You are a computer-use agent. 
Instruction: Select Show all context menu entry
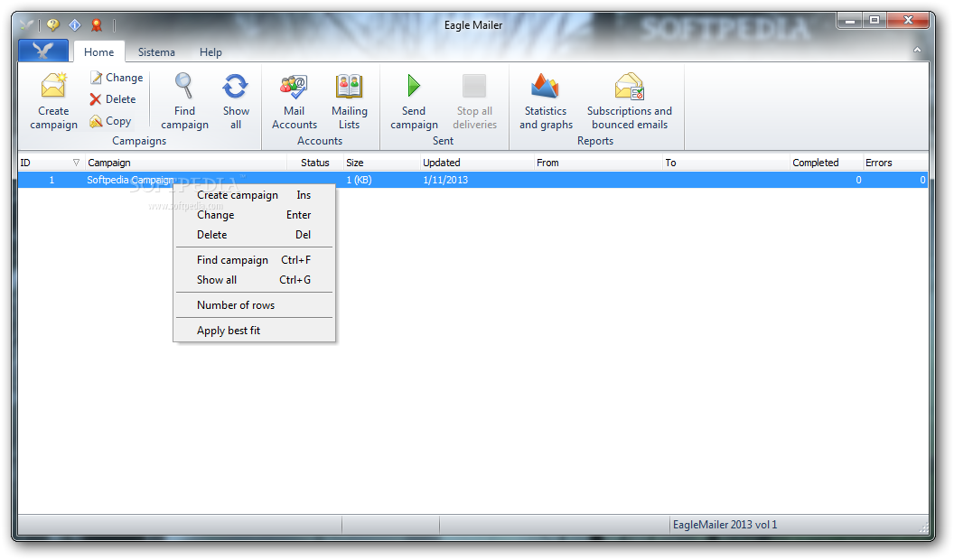(x=255, y=280)
